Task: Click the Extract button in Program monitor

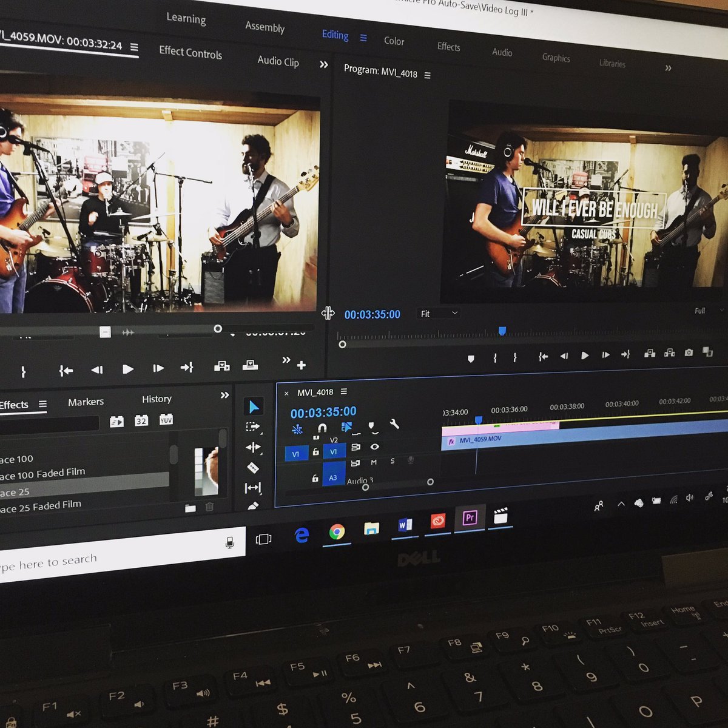Action: [x=670, y=352]
